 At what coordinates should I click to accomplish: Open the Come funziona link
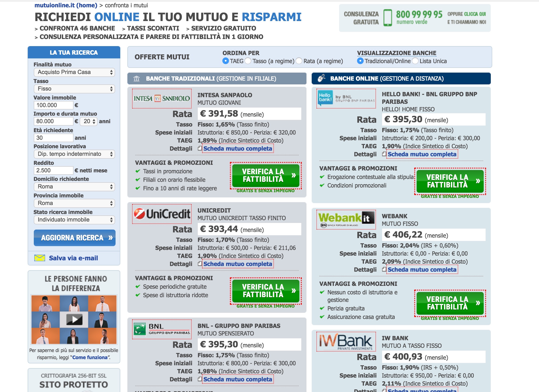pyautogui.click(x=90, y=357)
